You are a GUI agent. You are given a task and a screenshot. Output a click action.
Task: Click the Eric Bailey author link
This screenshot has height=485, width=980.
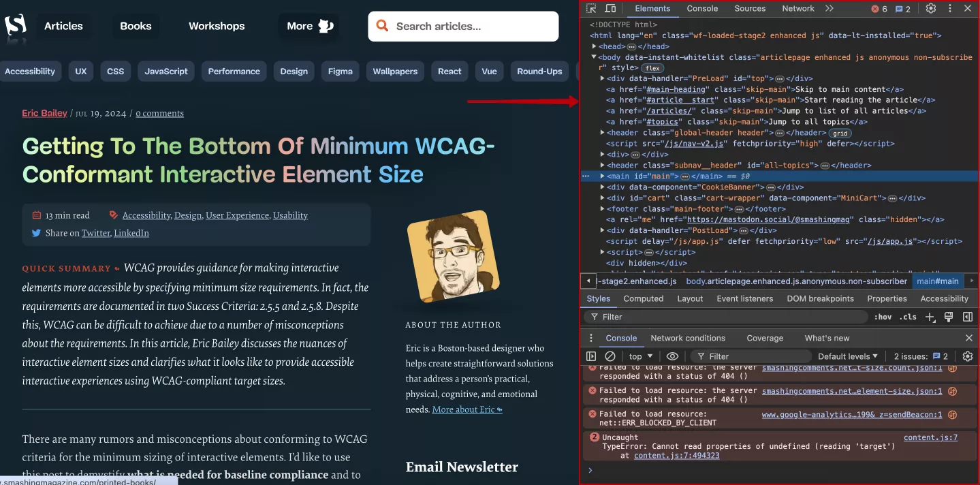[44, 113]
